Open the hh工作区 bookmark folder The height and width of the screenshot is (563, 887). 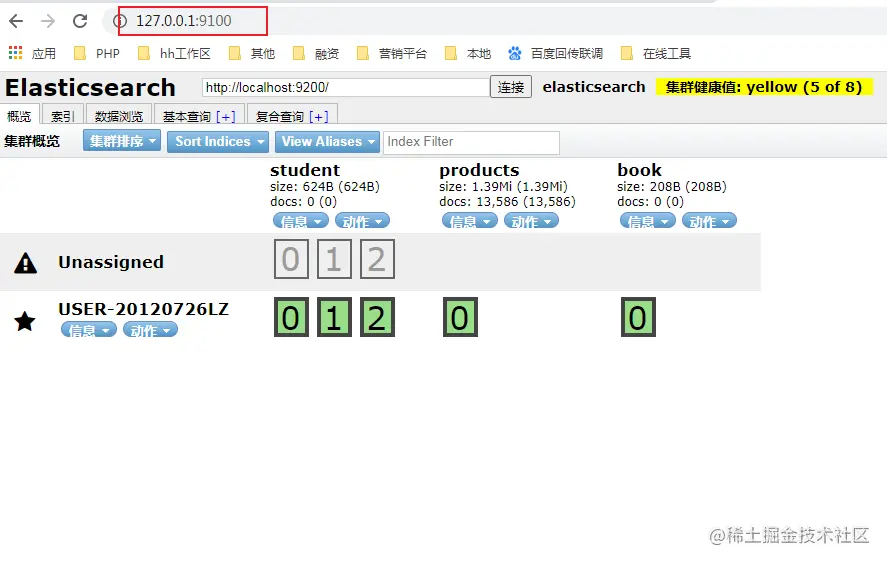pyautogui.click(x=174, y=53)
